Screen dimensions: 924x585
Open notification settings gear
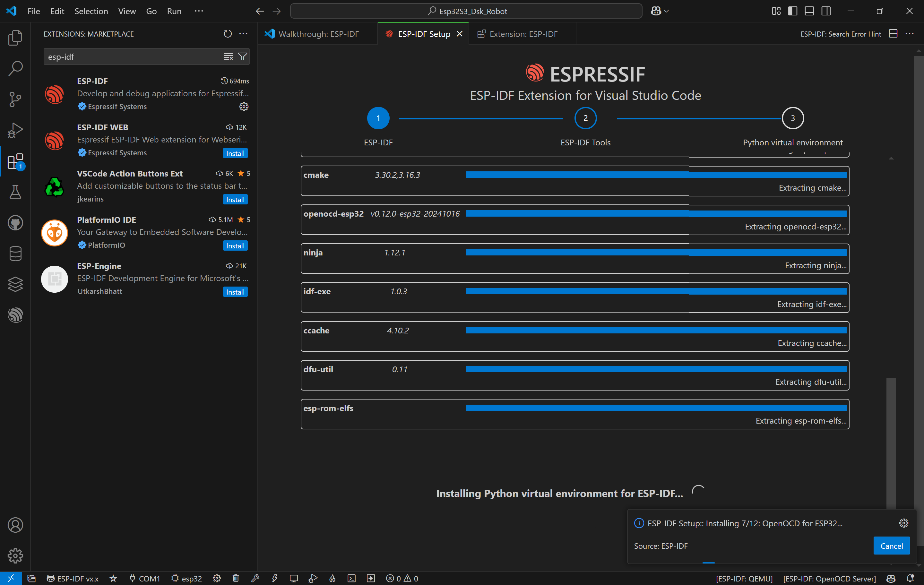coord(903,523)
